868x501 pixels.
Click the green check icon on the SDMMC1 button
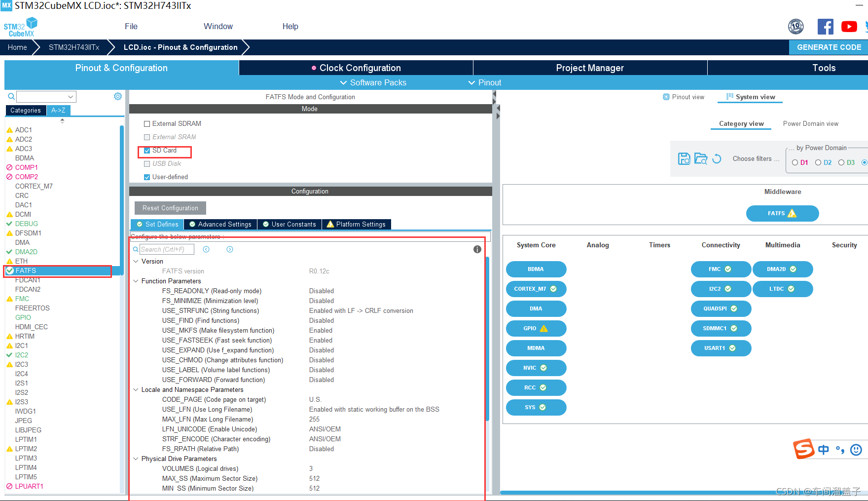tap(734, 328)
